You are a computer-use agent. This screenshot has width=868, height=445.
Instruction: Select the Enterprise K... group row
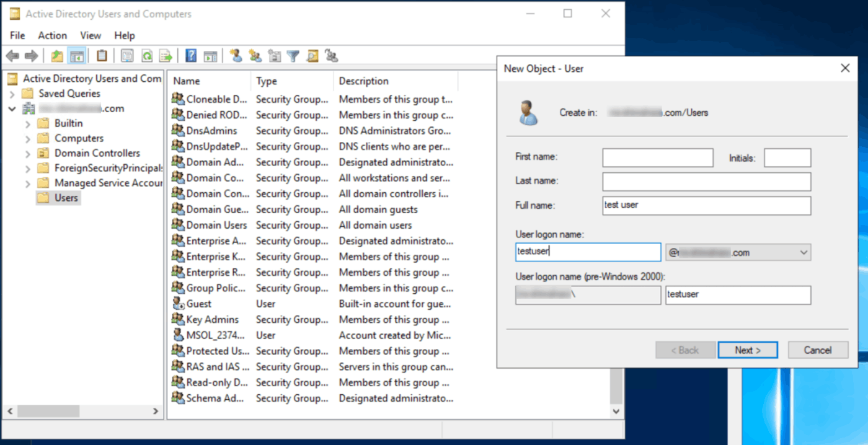click(312, 257)
